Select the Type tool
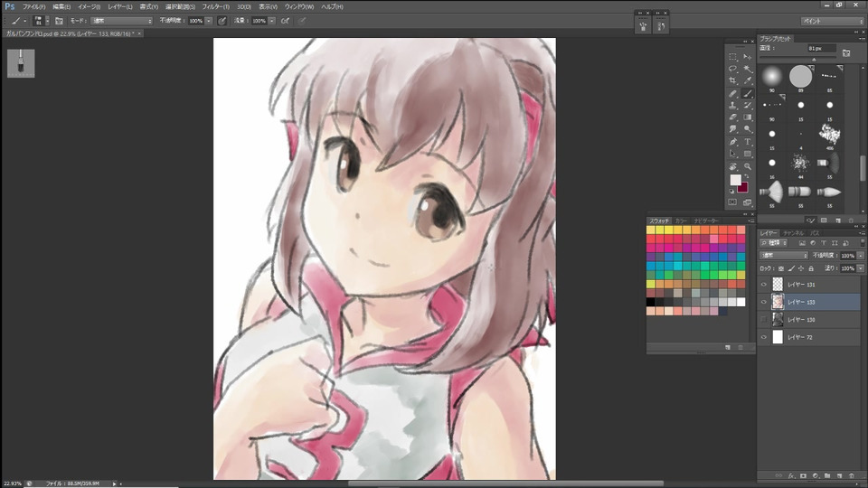 pyautogui.click(x=748, y=142)
